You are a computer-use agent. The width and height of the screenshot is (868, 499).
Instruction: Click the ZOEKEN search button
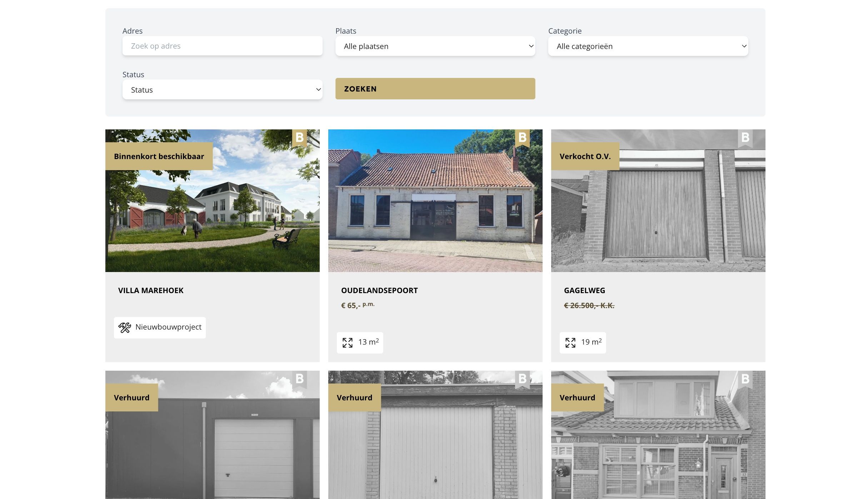[x=435, y=89]
